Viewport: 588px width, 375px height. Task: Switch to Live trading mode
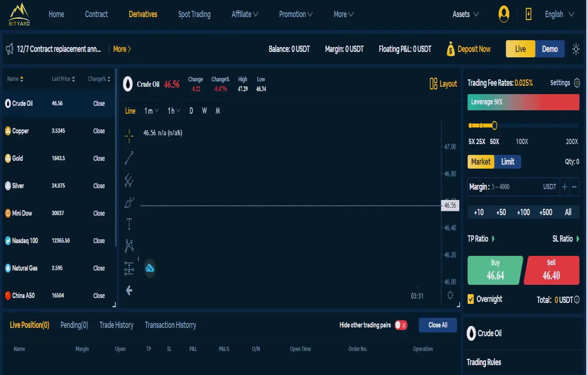point(520,49)
